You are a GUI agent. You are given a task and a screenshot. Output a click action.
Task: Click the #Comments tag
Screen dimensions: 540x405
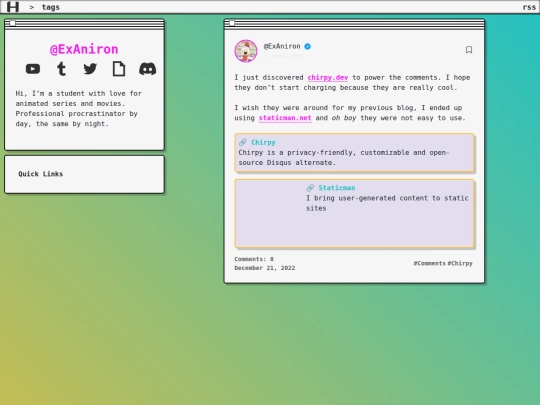429,263
